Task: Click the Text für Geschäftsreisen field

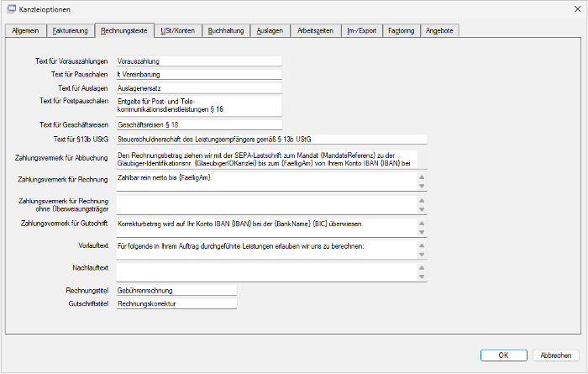Action: coord(199,125)
